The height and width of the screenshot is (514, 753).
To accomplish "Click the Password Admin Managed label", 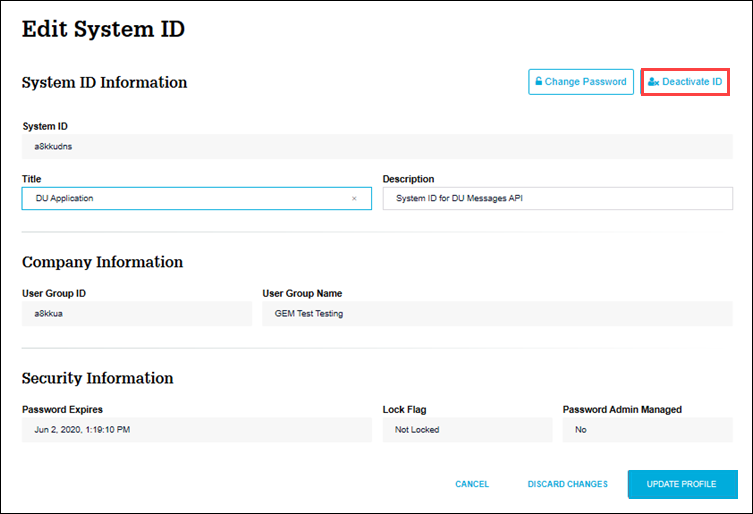I will tap(622, 410).
